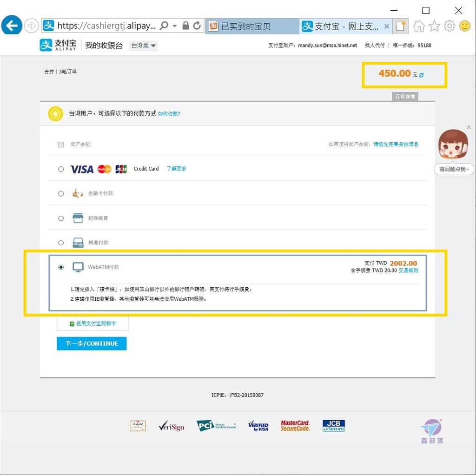Click the WebATM monitor icon

coord(78,267)
